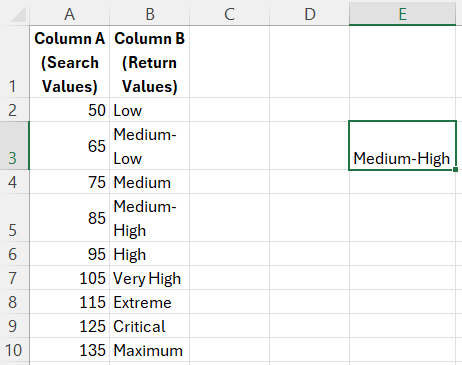Select the cell containing 75
Screen dimensions: 462x365
pyautogui.click(x=69, y=182)
